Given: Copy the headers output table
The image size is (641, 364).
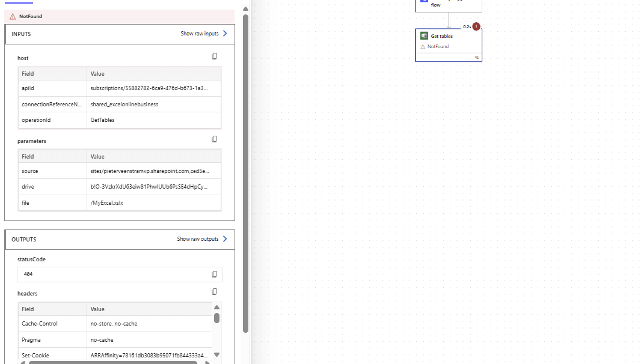Looking at the screenshot, I should (x=215, y=292).
